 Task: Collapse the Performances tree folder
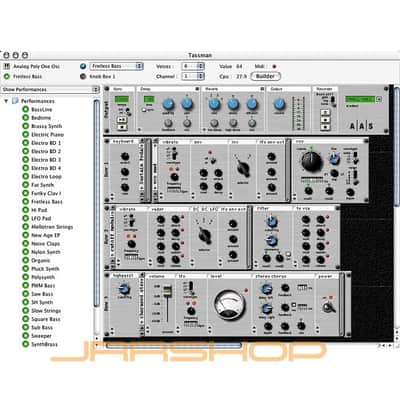click(x=6, y=101)
